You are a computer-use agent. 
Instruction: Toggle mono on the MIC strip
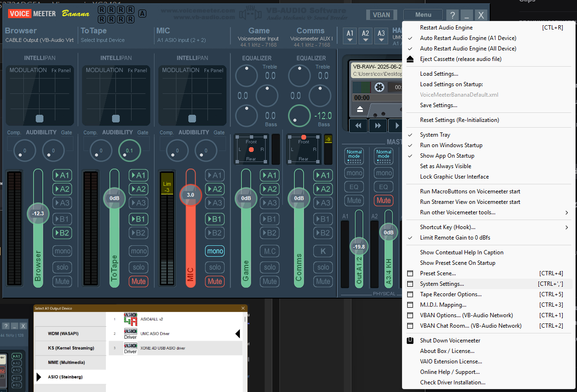(x=215, y=251)
